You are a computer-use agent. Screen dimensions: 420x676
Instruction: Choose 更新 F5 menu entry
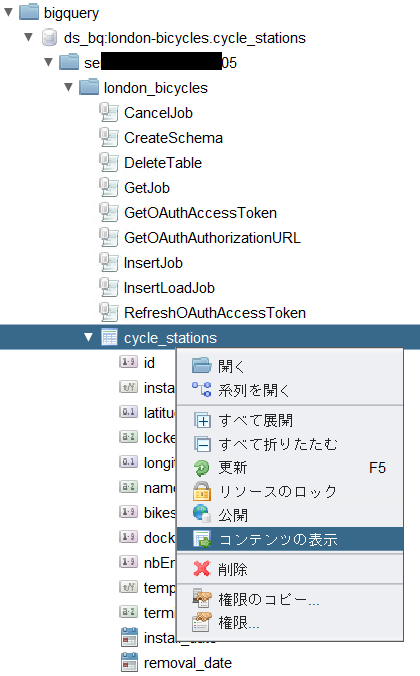(290, 468)
